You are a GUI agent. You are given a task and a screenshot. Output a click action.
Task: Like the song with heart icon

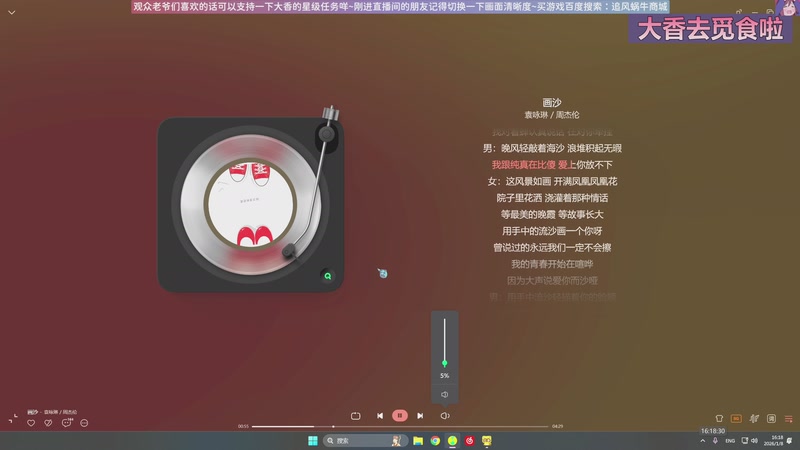point(31,423)
